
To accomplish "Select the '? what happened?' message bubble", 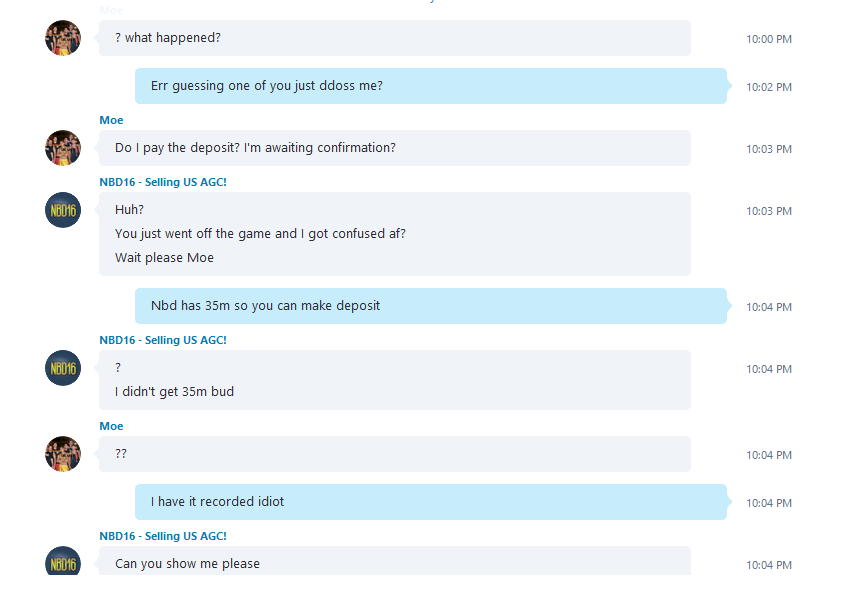I will coord(395,38).
